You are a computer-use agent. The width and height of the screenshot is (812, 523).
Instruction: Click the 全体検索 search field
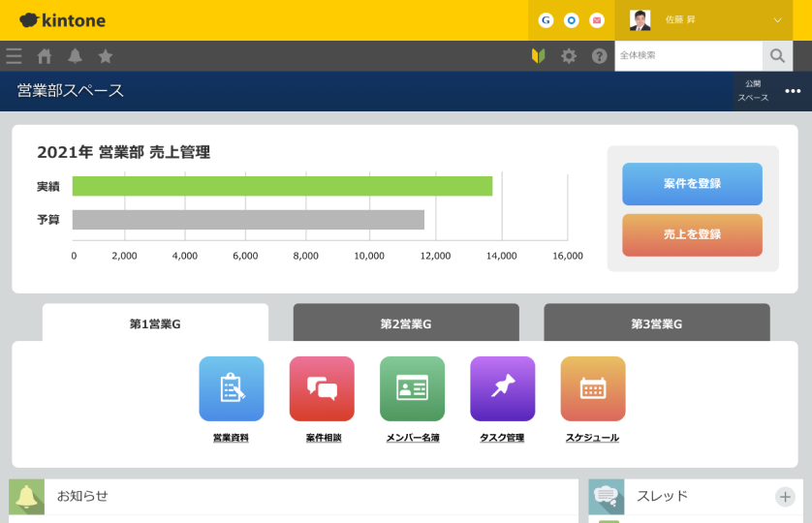(x=688, y=56)
